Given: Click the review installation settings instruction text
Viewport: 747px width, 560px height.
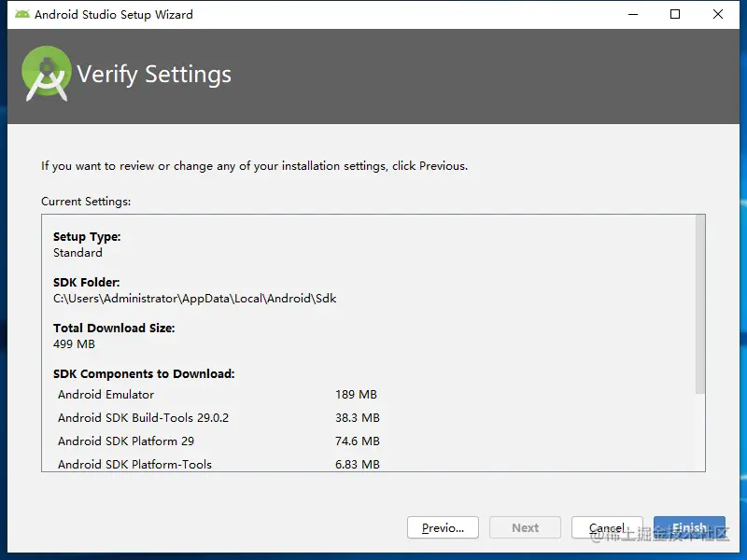Looking at the screenshot, I should coord(254,166).
